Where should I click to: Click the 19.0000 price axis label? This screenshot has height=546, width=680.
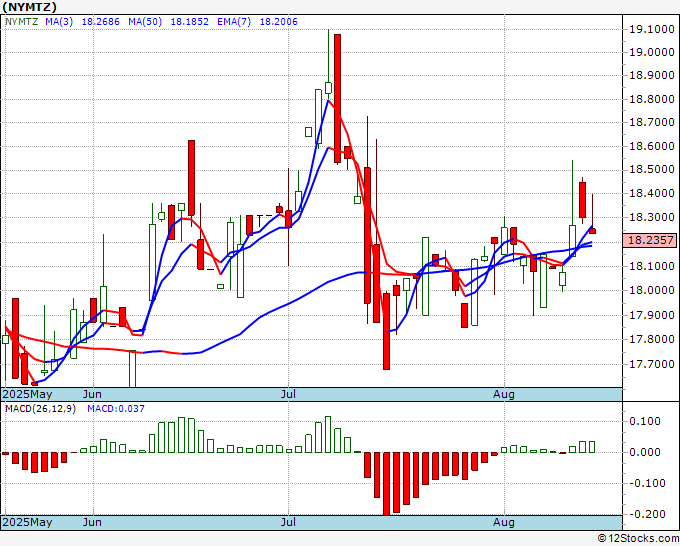652,52
